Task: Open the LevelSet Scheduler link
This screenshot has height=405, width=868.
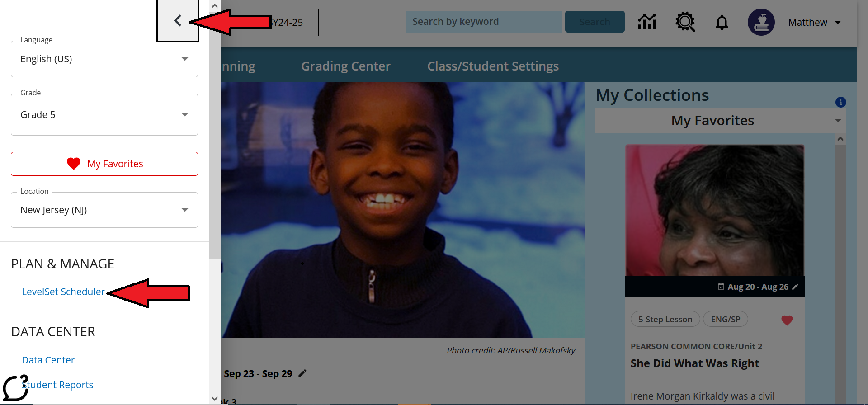Action: pos(63,292)
